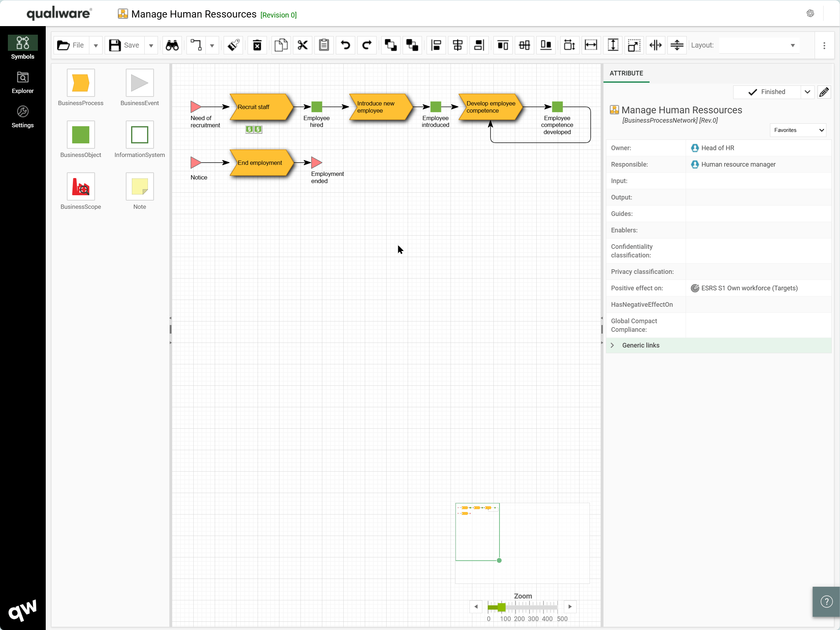Click the distribute horizontally icon

(x=656, y=45)
